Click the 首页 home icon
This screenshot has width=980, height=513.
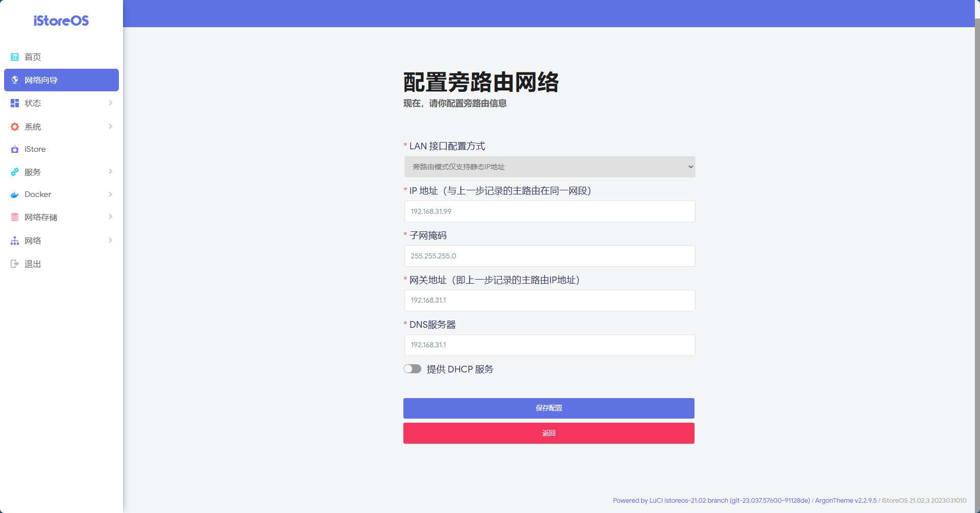point(15,57)
